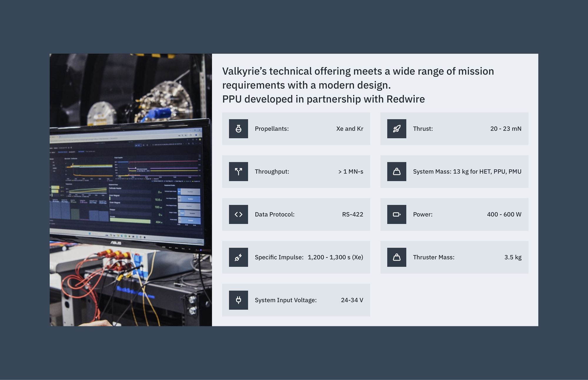Click the '400 - 600 W' power value
The image size is (588, 380).
point(504,215)
